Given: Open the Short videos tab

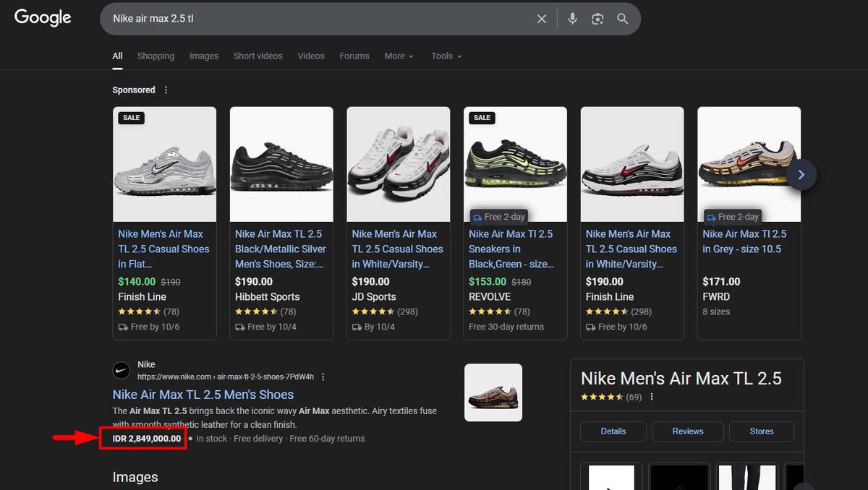Looking at the screenshot, I should (258, 56).
